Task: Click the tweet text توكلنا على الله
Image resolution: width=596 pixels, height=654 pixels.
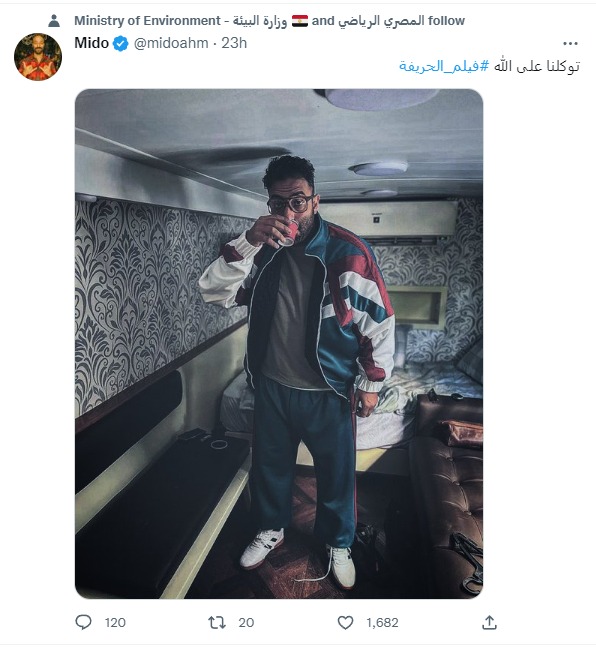Action: [537, 66]
